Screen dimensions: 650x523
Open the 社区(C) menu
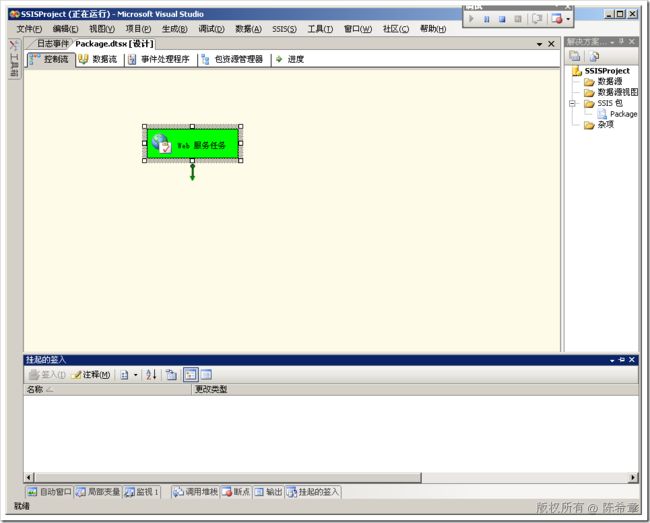pos(396,29)
